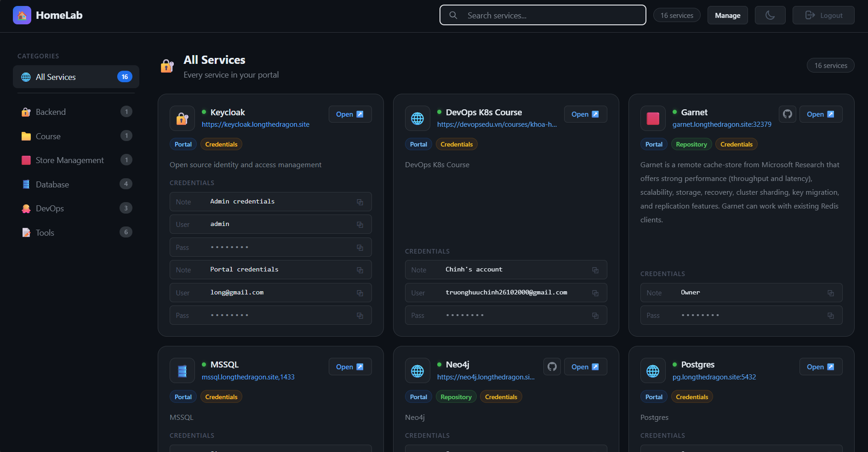Copy Garnet password

pos(831,316)
